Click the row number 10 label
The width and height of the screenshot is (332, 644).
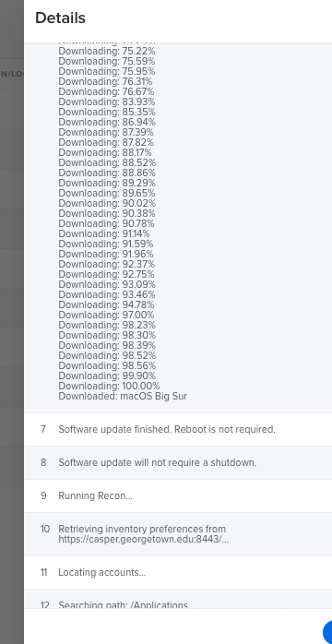[45, 529]
